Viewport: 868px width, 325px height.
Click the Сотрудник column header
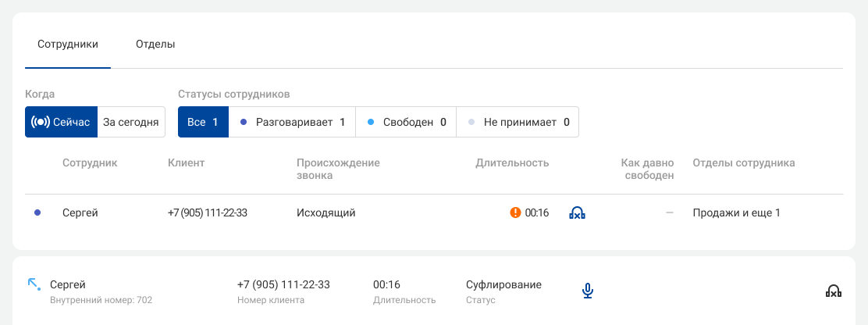(x=90, y=162)
